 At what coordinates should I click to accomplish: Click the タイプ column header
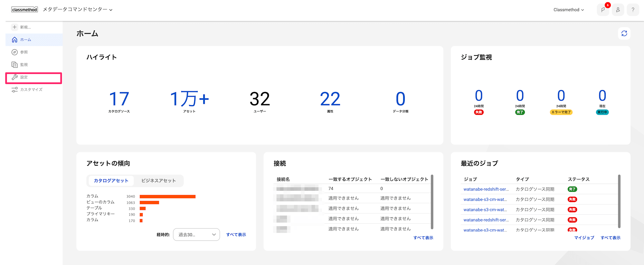[x=522, y=179]
